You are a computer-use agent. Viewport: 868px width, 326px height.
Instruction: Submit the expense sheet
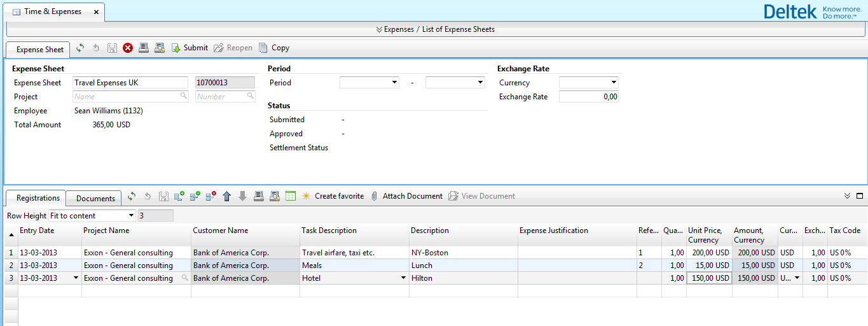point(189,48)
